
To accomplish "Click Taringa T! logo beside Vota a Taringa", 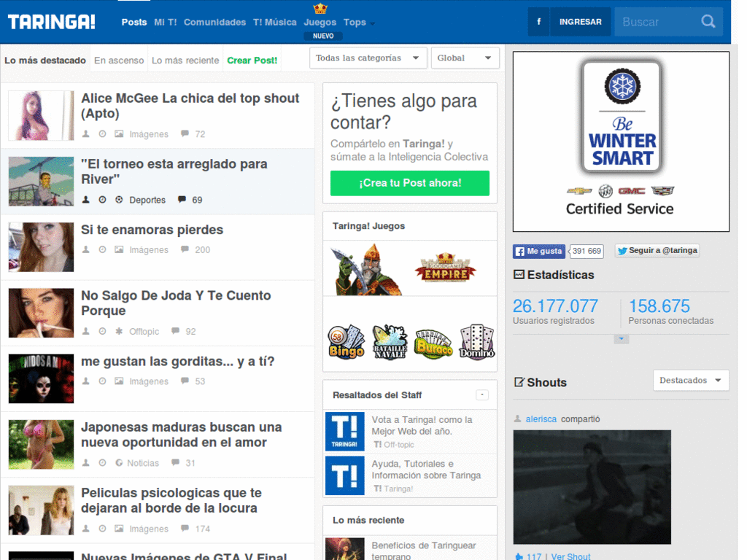I will 345,431.
